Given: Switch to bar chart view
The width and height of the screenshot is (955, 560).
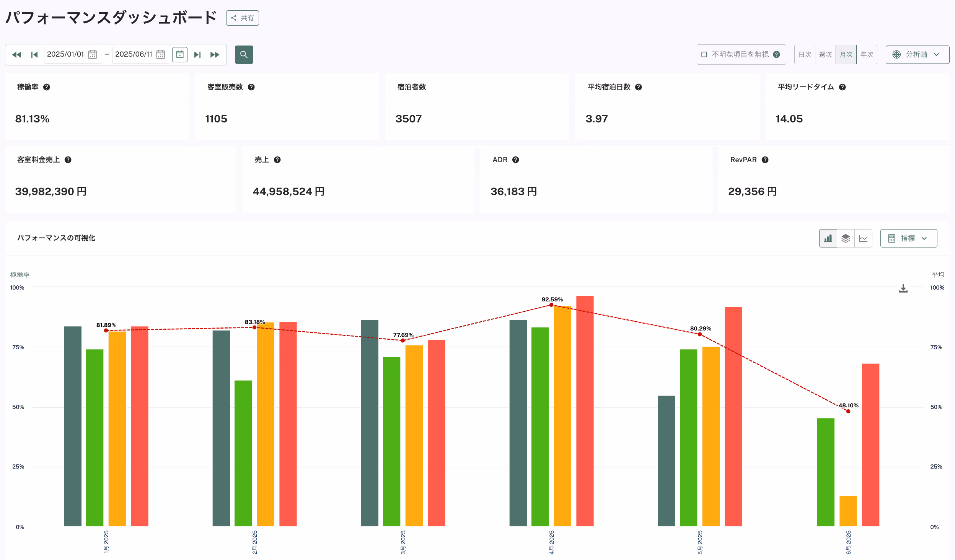Looking at the screenshot, I should 828,238.
